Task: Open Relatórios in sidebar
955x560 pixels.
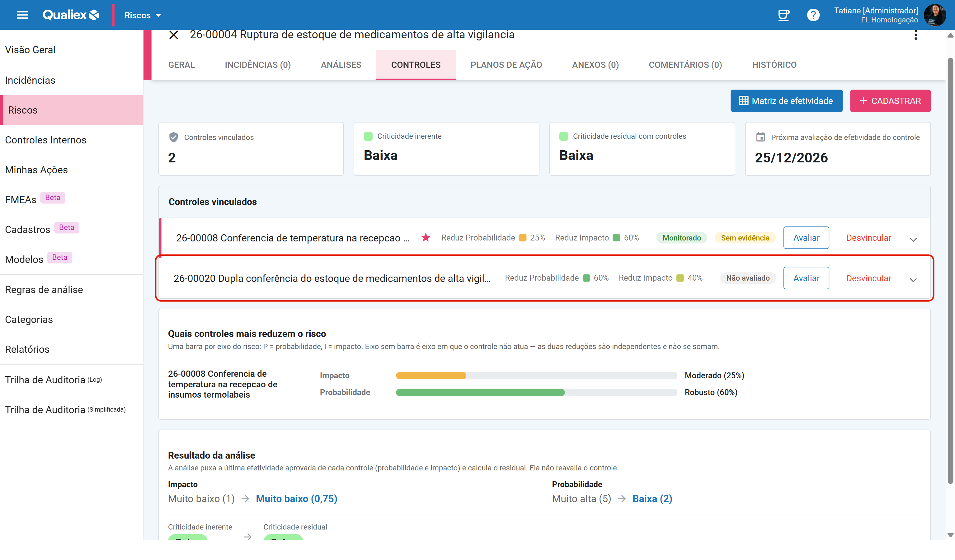Action: 72,349
